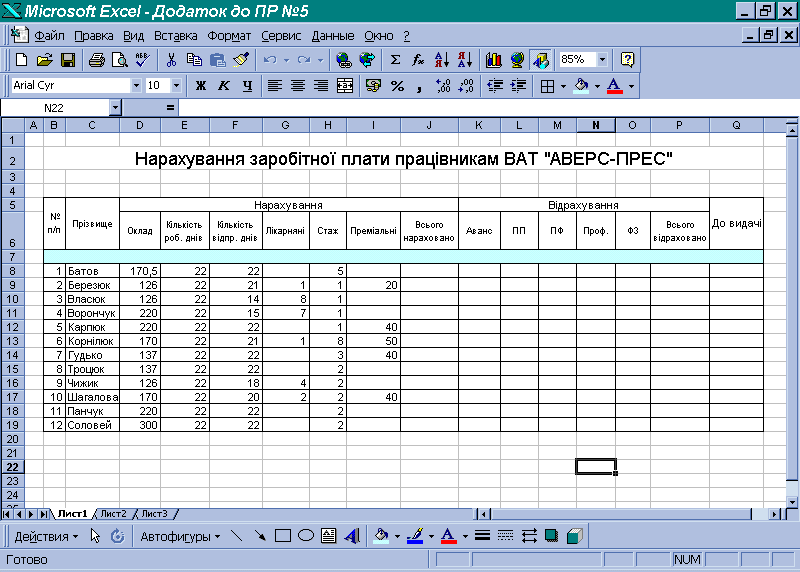Viewport: 800px width, 572px height.
Task: Sort descending Z-A icon
Action: [465, 60]
